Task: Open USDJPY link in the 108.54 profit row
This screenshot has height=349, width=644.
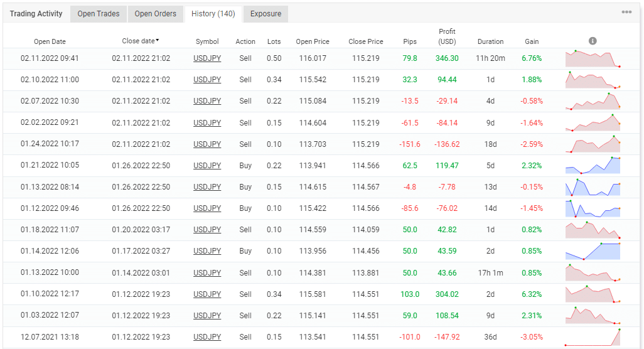Action: point(207,315)
